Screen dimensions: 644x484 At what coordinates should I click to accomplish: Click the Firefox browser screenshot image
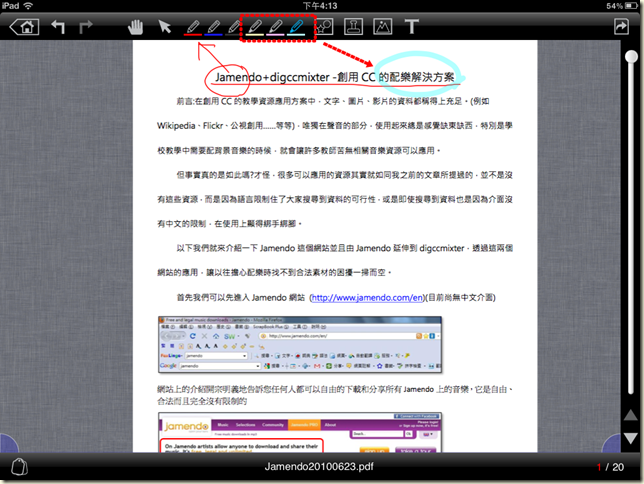(300, 345)
